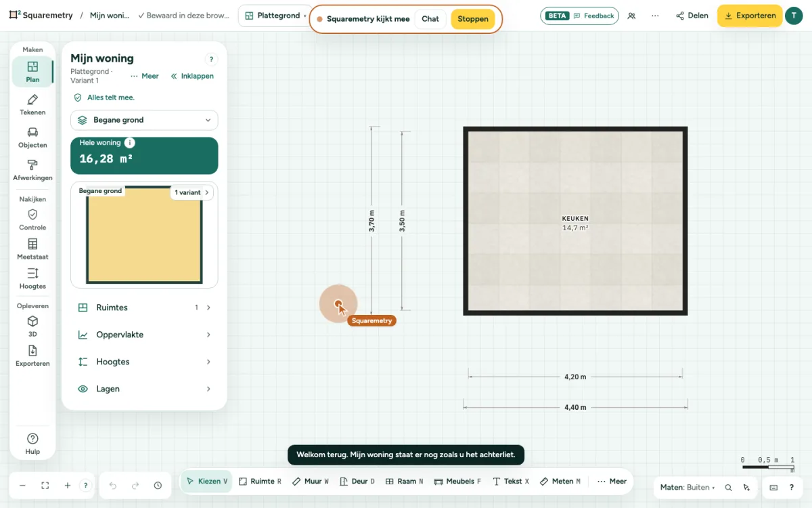This screenshot has height=508, width=812.
Task: Select the Deur door tool
Action: click(357, 482)
